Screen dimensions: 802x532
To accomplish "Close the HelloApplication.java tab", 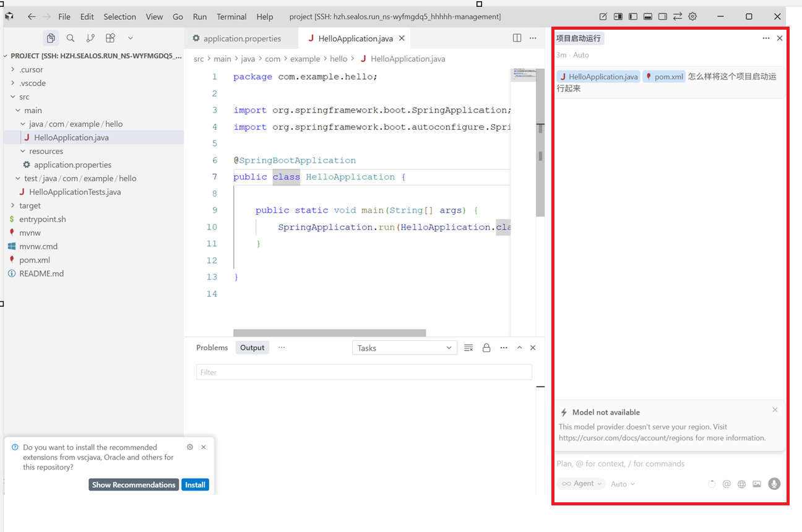I will (x=402, y=38).
